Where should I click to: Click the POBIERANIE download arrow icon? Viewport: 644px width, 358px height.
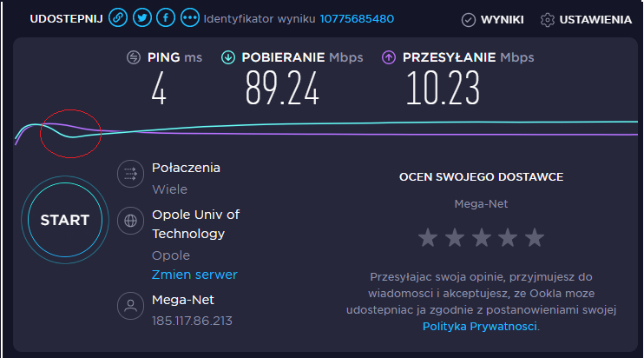pyautogui.click(x=228, y=57)
